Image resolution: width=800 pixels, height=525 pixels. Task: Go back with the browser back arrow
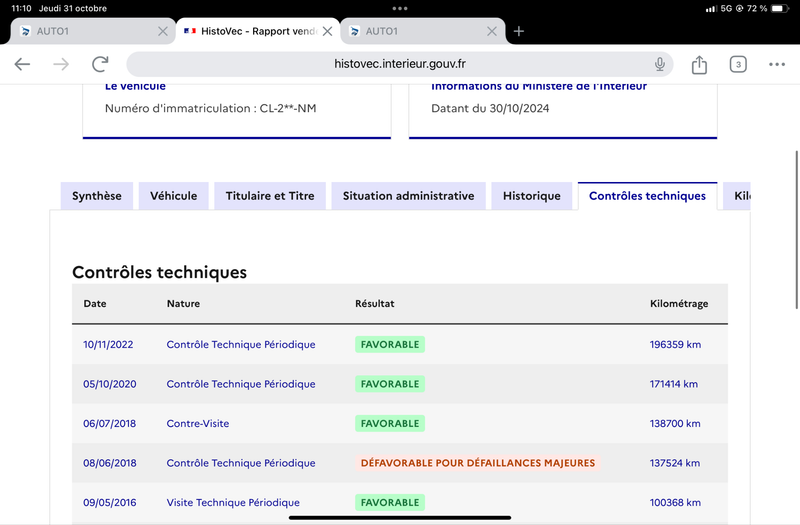(x=22, y=64)
